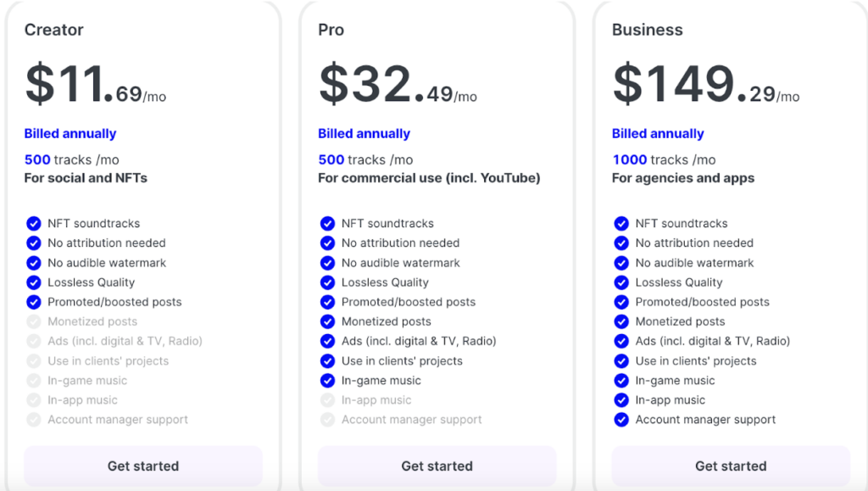This screenshot has width=868, height=491.
Task: Click Pro plan Ads (incl. digital & TV, Radio) checkmark
Action: click(328, 341)
